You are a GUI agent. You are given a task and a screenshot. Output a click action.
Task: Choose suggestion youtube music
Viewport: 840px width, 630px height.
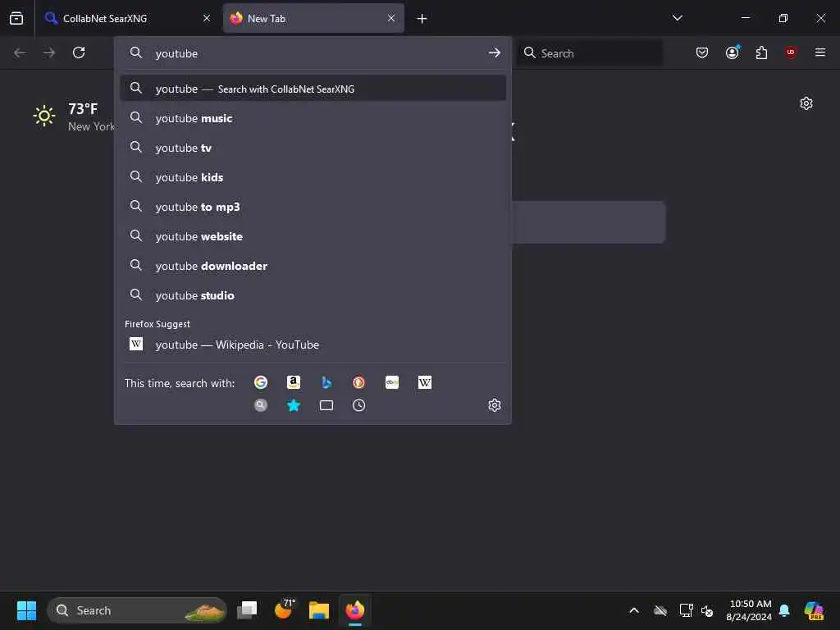click(313, 118)
